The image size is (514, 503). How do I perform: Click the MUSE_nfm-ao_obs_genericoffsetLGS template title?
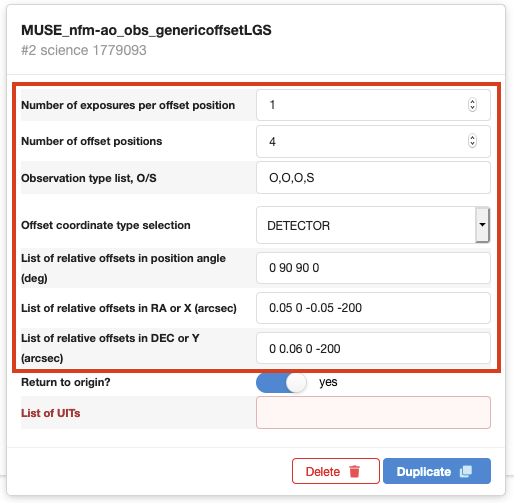coord(146,30)
